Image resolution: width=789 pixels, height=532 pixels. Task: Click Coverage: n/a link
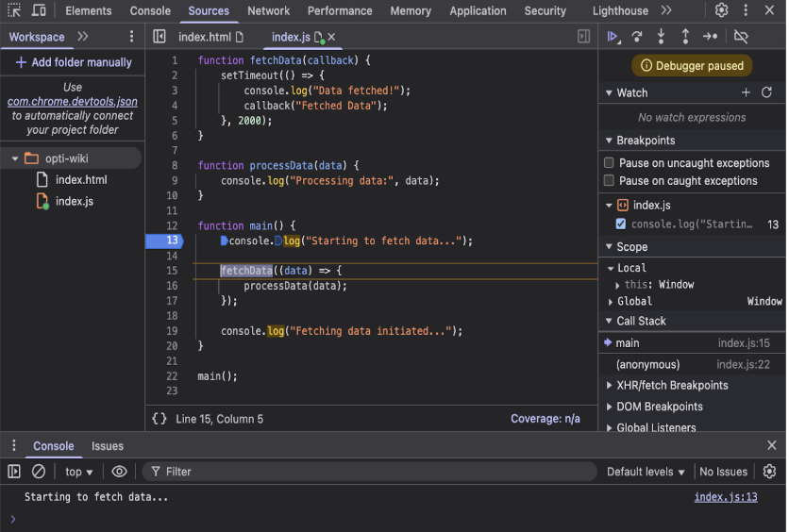coord(547,419)
